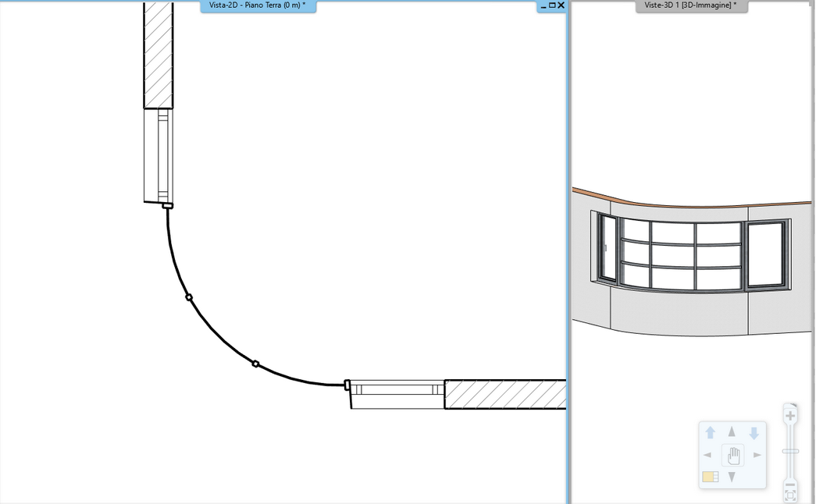Select the curved window's right end handle
816x504 pixels.
[x=347, y=385]
